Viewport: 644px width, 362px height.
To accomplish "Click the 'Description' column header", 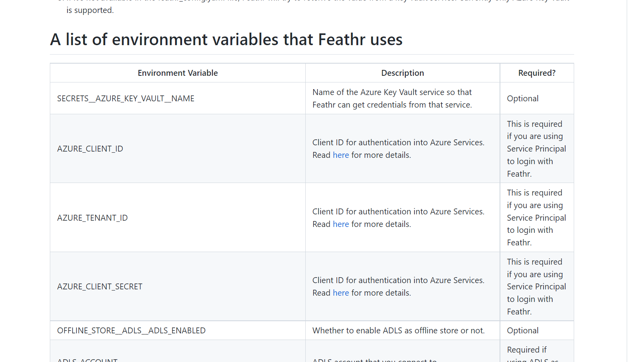I will coord(403,73).
